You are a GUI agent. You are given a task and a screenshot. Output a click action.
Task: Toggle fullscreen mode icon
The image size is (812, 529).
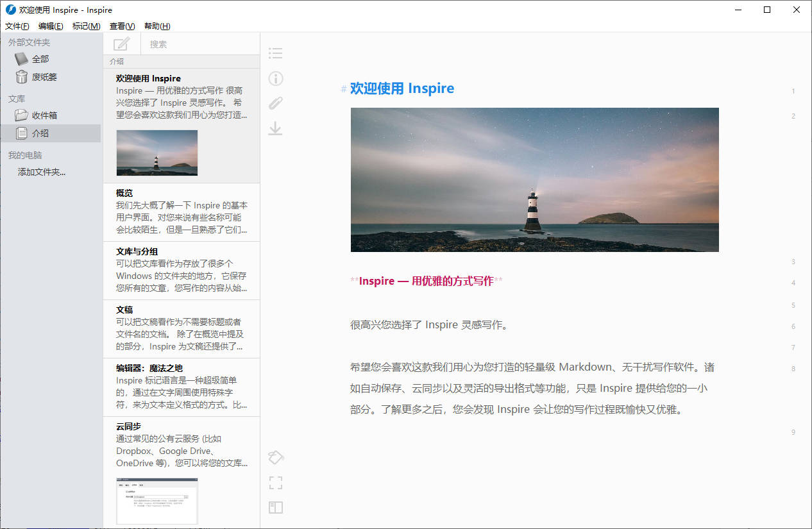tap(276, 483)
